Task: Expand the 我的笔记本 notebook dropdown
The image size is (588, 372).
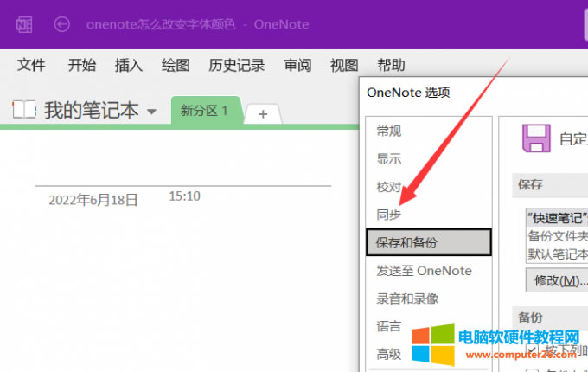Action: [x=152, y=112]
